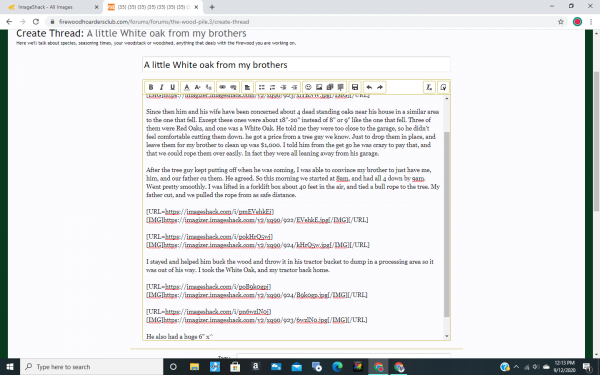Click the imageshack.com/i/poB9k0gpj link text

tap(218, 287)
